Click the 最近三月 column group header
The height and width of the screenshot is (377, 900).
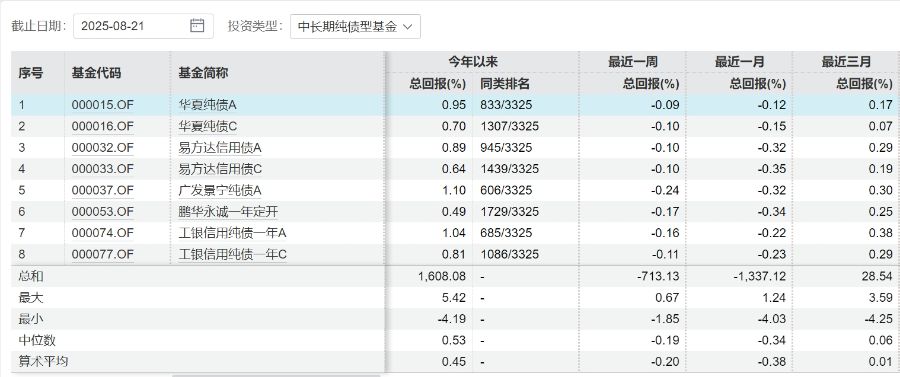pyautogui.click(x=846, y=62)
